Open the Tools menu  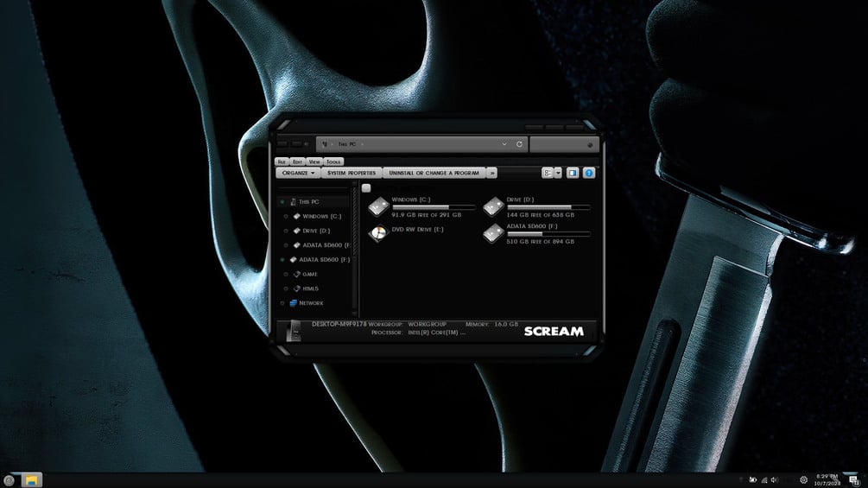coord(333,162)
